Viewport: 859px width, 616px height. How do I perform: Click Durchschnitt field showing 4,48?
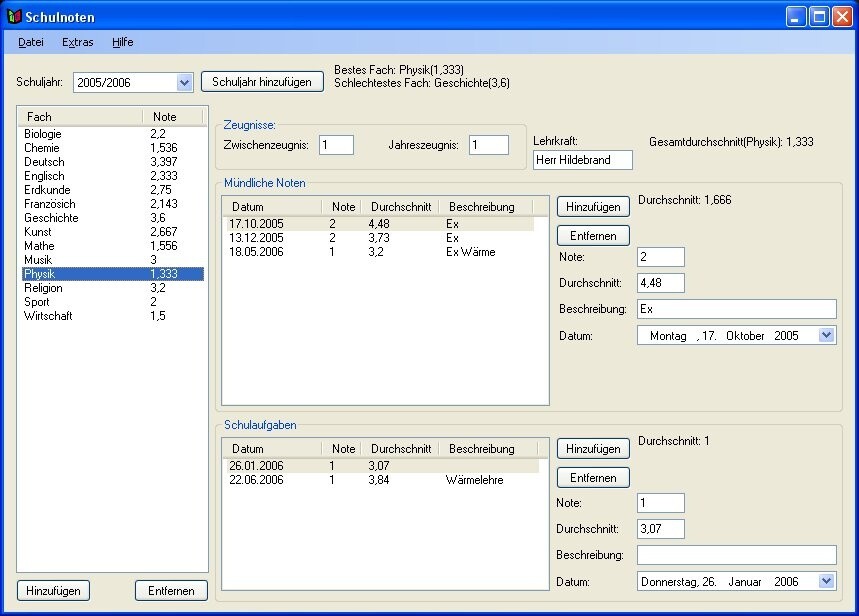(x=661, y=283)
